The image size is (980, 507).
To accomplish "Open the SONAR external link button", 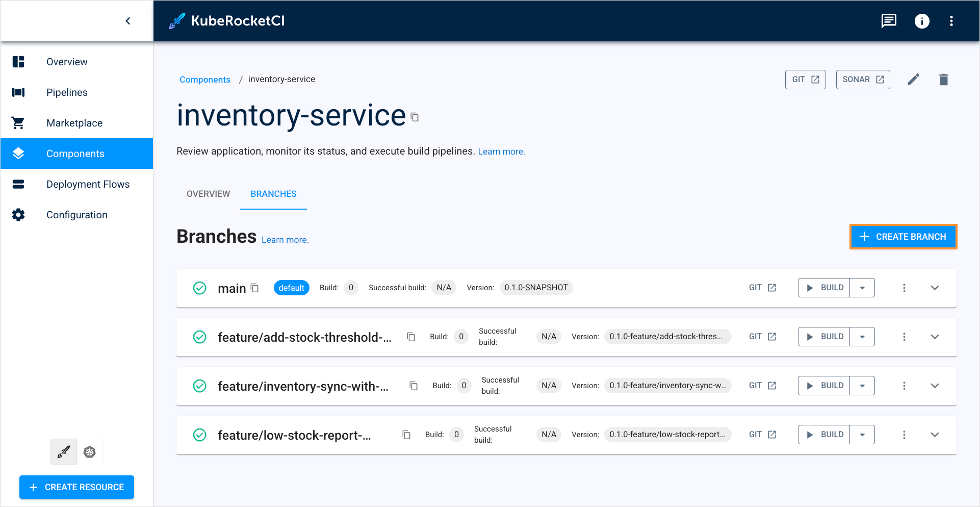I will (863, 80).
